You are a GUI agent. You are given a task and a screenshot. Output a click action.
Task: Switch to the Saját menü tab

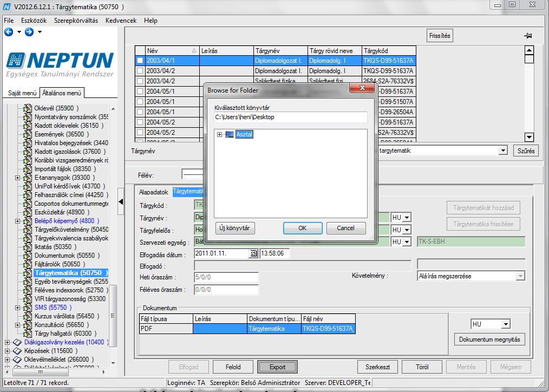[22, 93]
